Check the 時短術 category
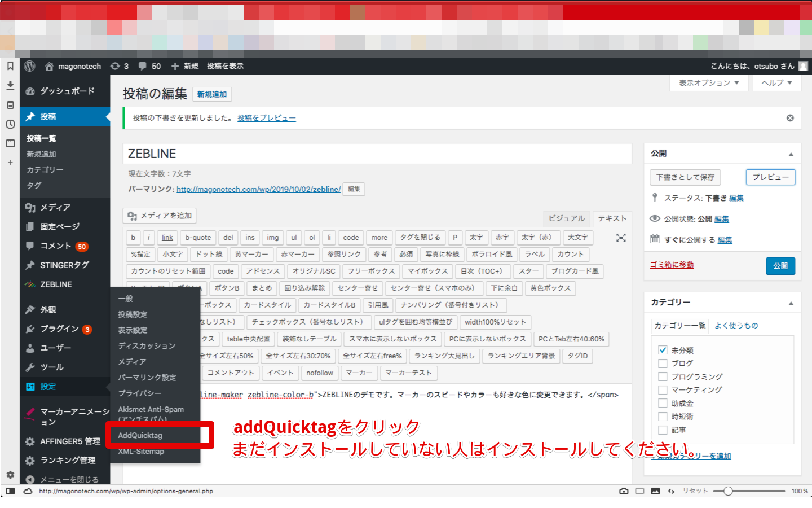Viewport: 812px width, 508px height. 663,417
